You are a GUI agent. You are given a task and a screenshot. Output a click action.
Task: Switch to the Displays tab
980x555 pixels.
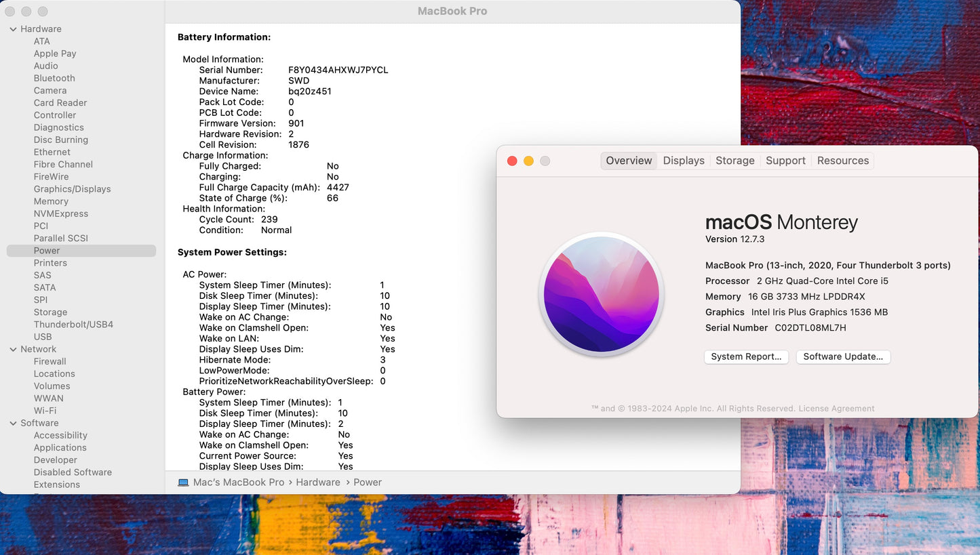[684, 161]
